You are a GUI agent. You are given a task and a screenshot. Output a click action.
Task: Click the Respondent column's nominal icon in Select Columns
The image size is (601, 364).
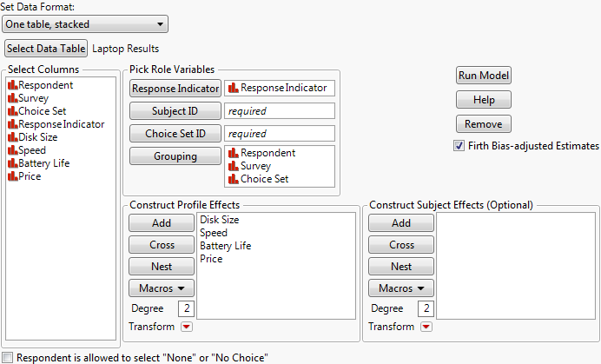click(x=12, y=85)
